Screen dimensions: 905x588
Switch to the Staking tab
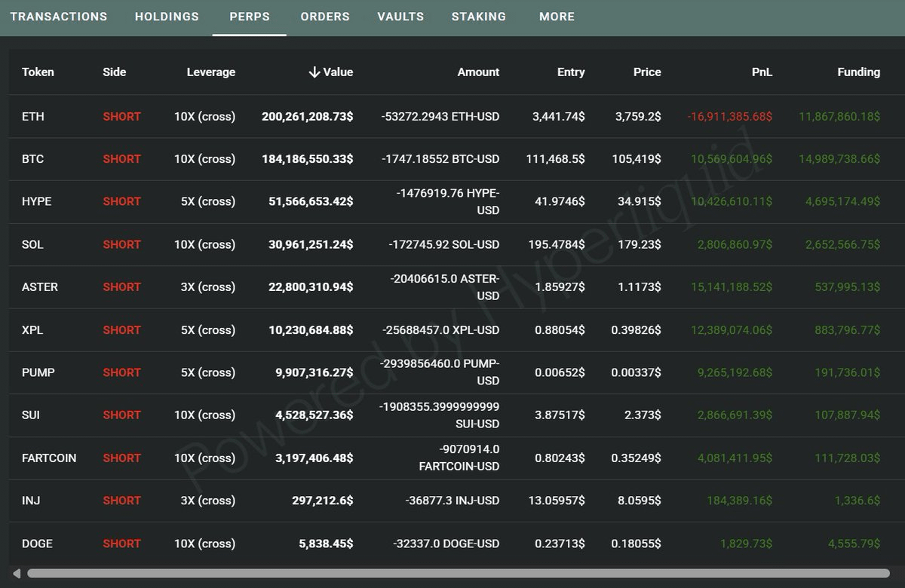point(479,16)
